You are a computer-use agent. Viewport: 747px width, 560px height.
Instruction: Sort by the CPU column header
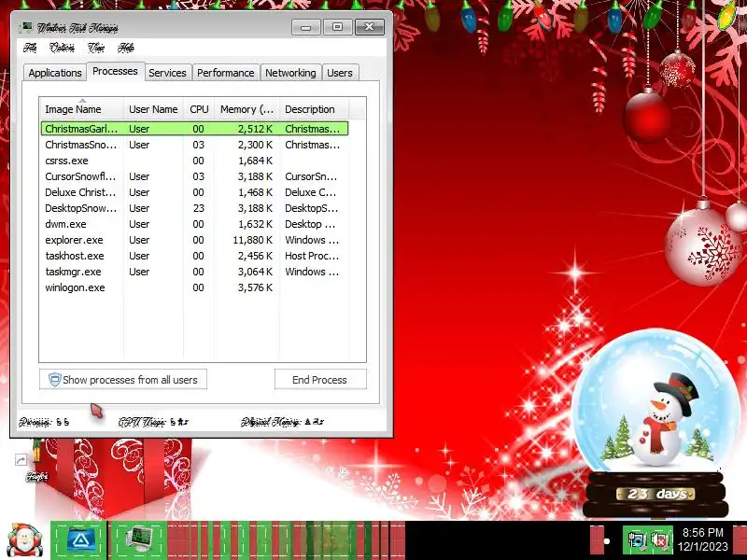click(x=199, y=109)
